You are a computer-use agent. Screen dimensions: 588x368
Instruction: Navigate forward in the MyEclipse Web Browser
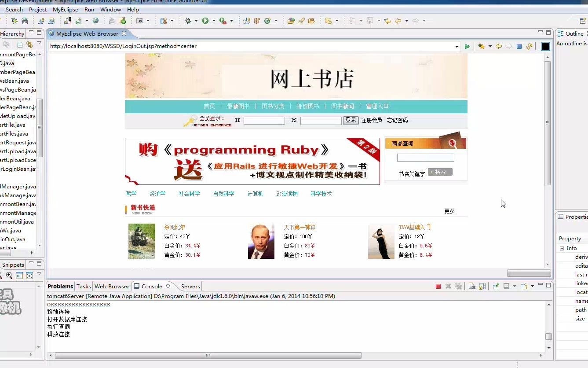click(509, 46)
